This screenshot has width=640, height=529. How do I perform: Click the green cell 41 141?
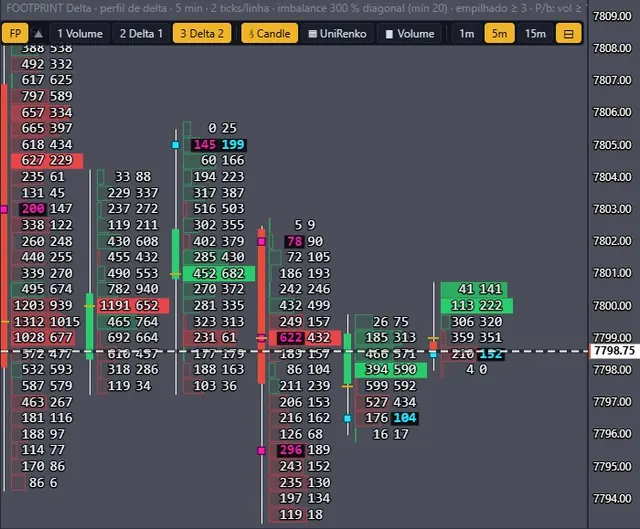[x=475, y=289]
